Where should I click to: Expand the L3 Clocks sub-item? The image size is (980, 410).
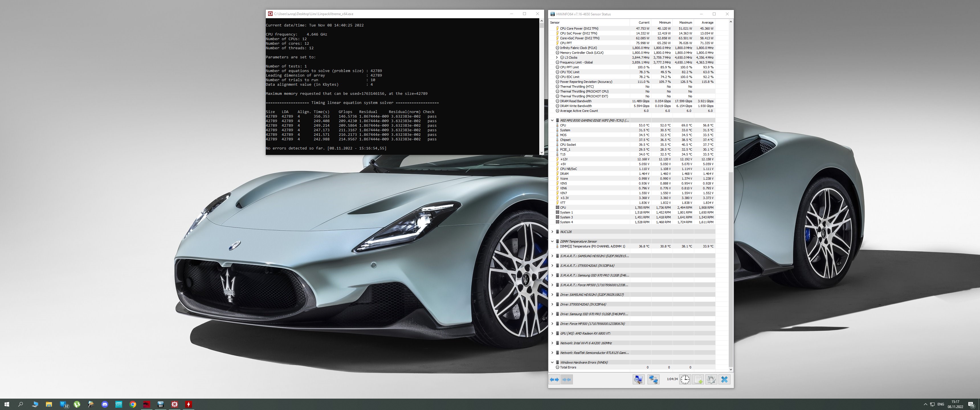point(557,58)
